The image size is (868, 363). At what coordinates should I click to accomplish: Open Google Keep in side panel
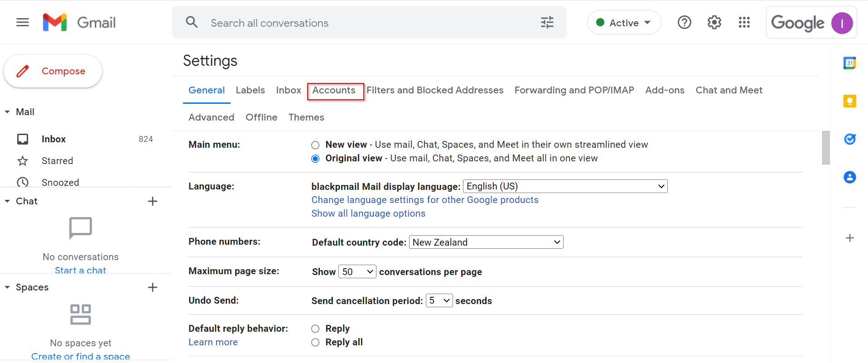pyautogui.click(x=849, y=101)
